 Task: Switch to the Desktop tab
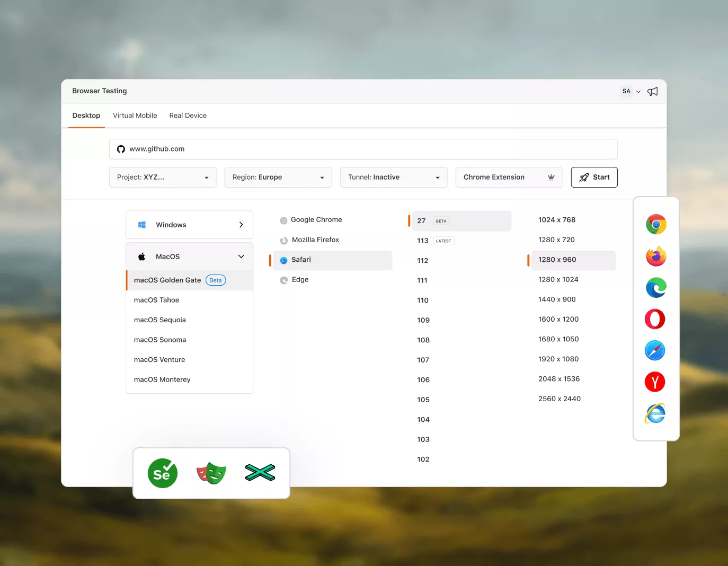pyautogui.click(x=86, y=116)
